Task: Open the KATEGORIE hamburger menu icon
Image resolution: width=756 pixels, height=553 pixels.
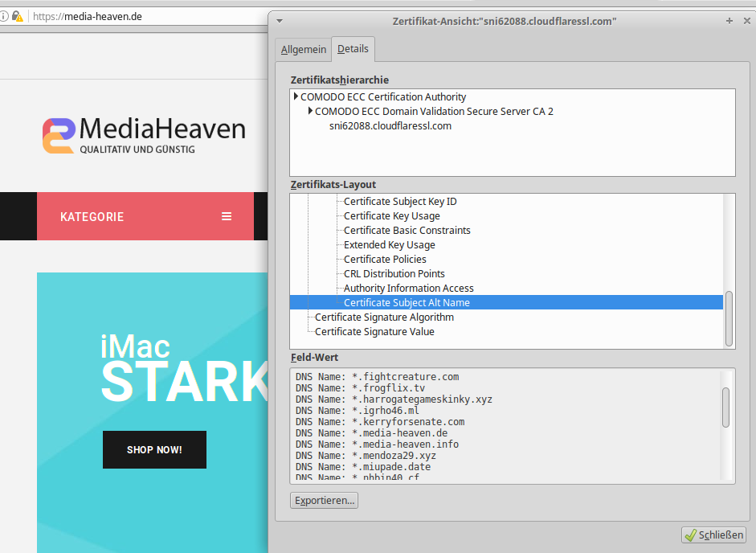Action: point(227,216)
